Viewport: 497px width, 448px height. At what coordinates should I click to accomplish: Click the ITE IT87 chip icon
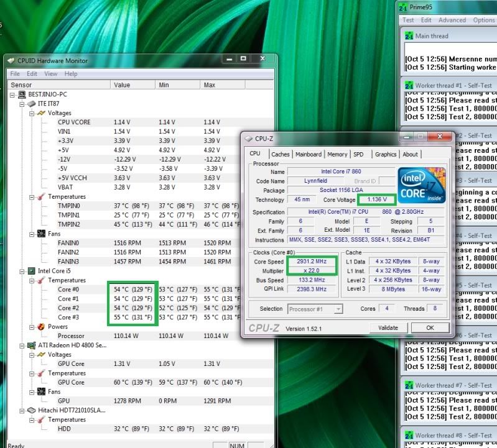[32, 104]
